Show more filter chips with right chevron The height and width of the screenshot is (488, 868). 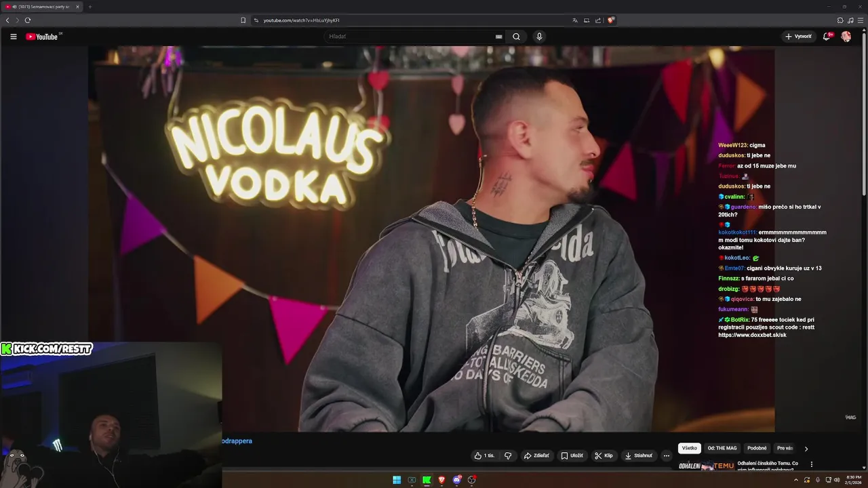[x=806, y=449]
